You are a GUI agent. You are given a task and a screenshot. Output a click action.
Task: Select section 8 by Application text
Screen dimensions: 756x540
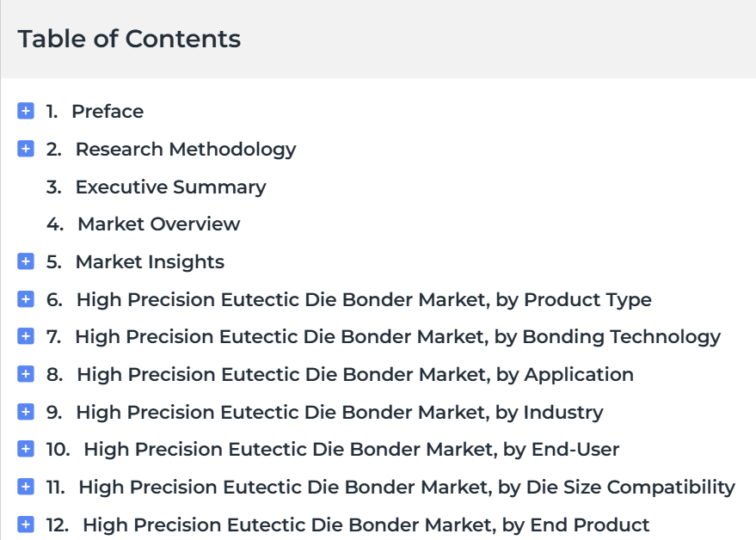click(355, 375)
